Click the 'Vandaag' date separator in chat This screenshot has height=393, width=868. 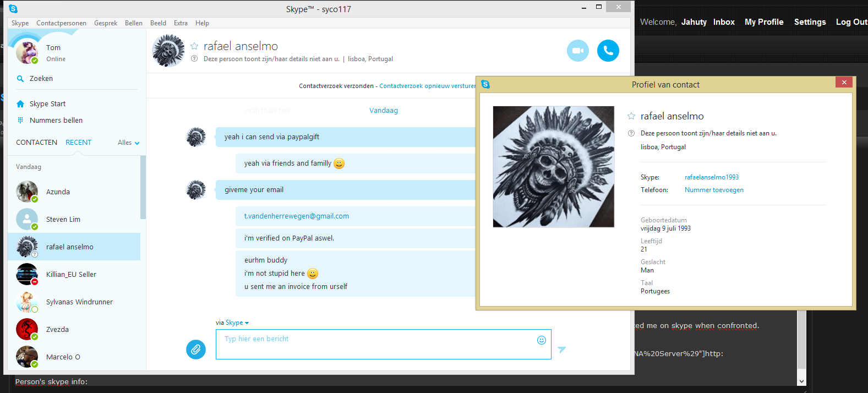(x=384, y=111)
